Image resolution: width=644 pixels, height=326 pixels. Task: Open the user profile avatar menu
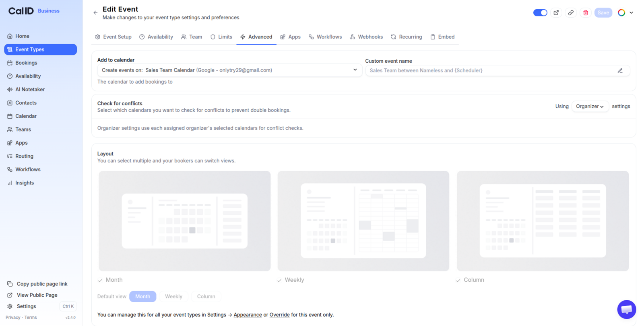[621, 13]
